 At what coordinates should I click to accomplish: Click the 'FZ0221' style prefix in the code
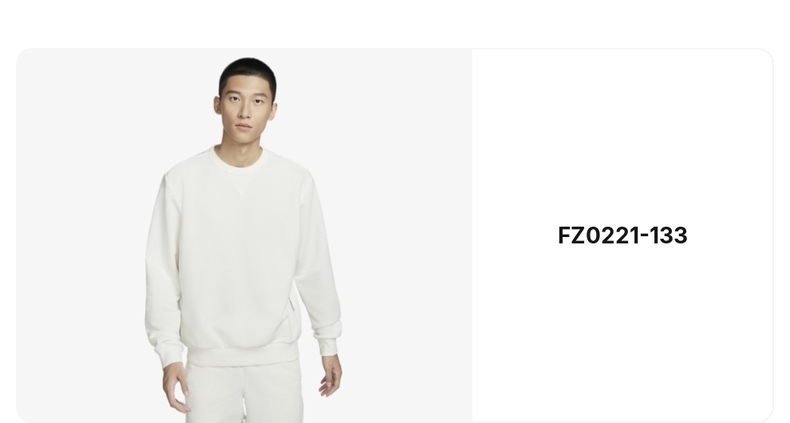pyautogui.click(x=599, y=236)
